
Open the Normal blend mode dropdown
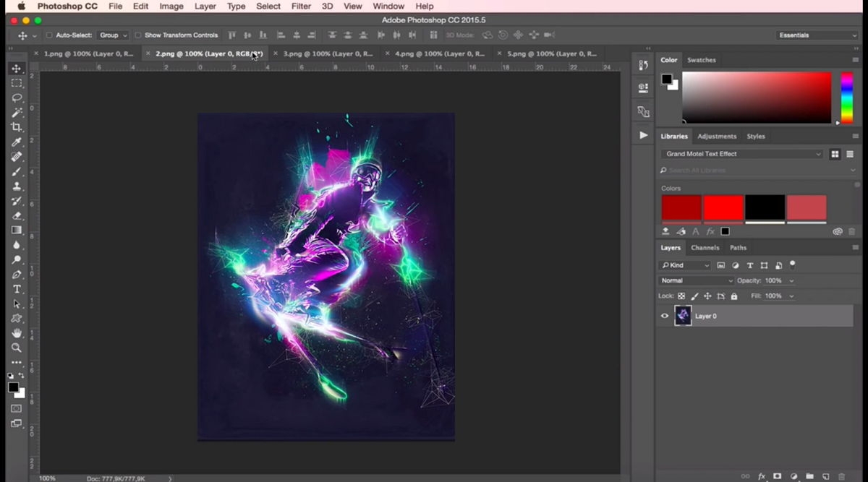tap(696, 280)
